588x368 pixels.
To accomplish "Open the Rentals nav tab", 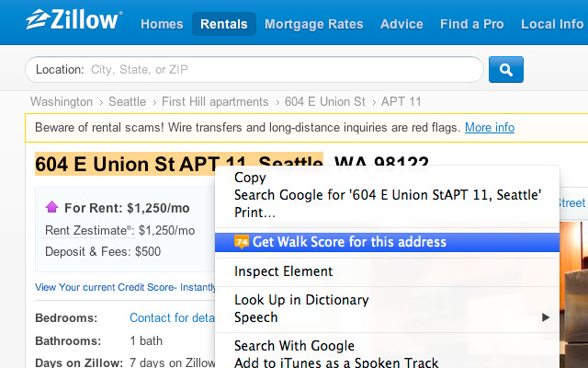I will pos(224,24).
